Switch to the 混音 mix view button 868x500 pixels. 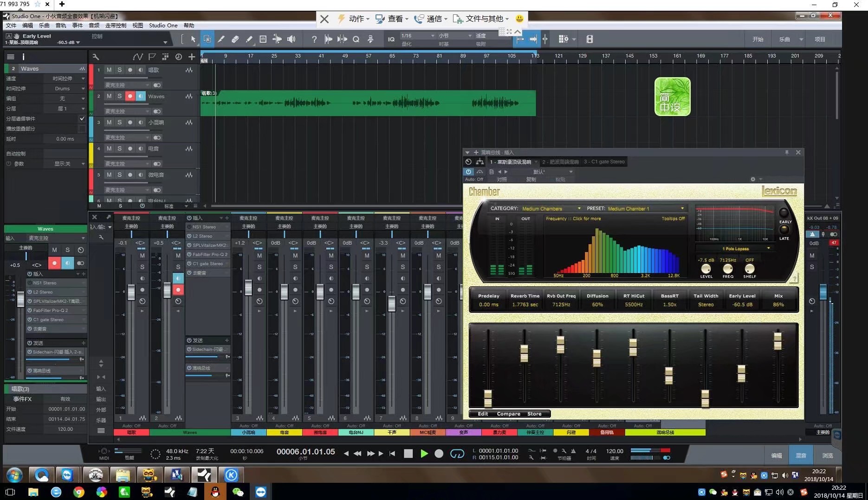(801, 455)
